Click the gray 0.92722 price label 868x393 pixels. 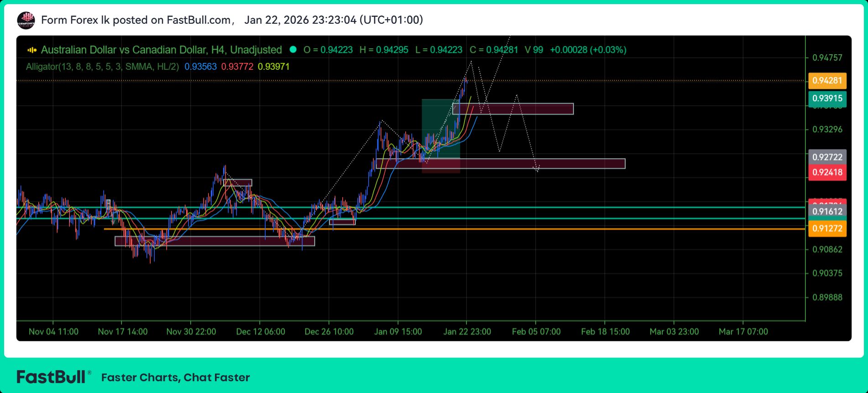827,157
